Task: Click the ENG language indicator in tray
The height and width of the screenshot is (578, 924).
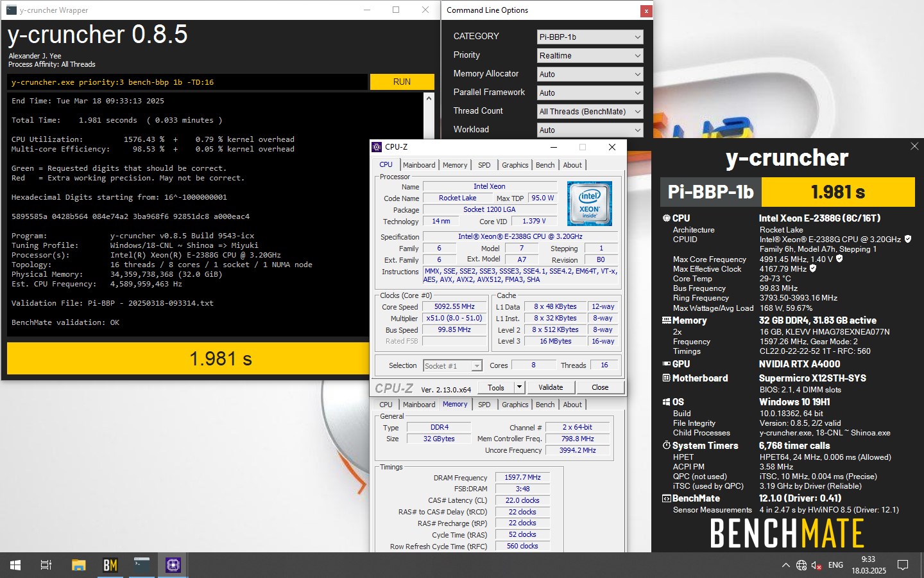Action: 835,565
